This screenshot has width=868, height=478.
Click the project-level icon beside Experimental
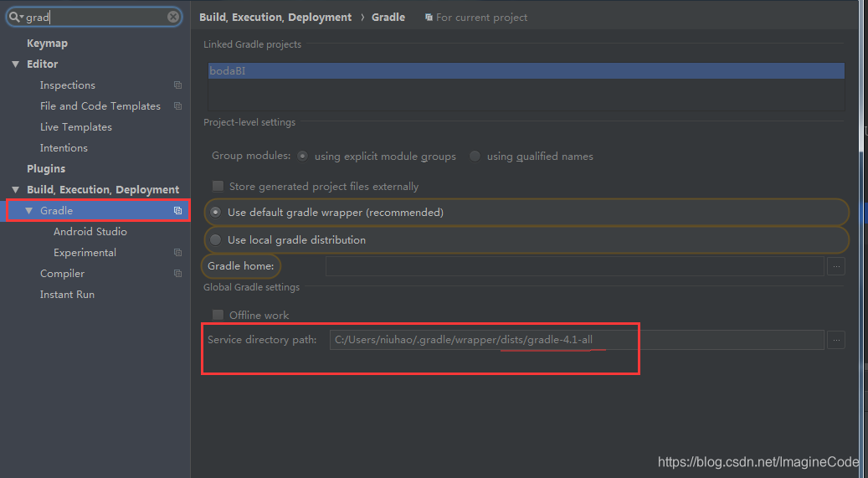[177, 253]
